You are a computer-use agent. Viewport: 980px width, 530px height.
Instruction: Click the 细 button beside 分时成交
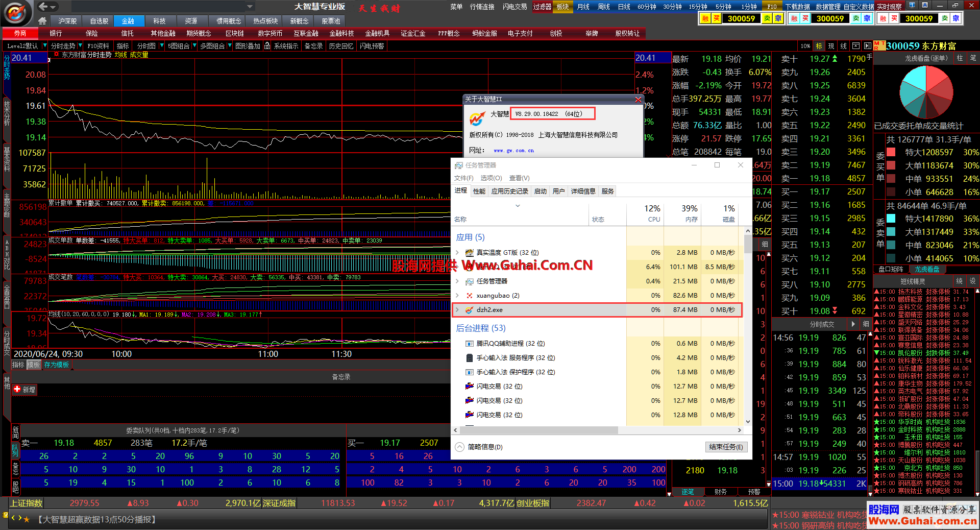tap(866, 324)
